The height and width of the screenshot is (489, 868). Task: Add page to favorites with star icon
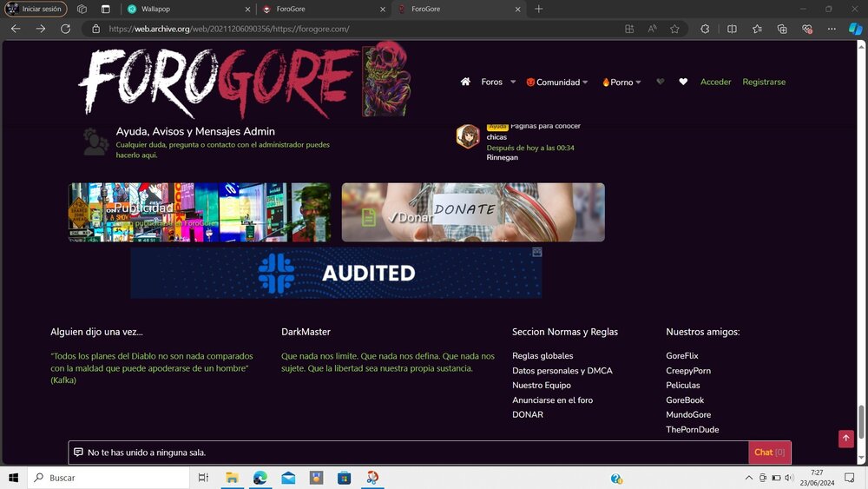coord(674,29)
